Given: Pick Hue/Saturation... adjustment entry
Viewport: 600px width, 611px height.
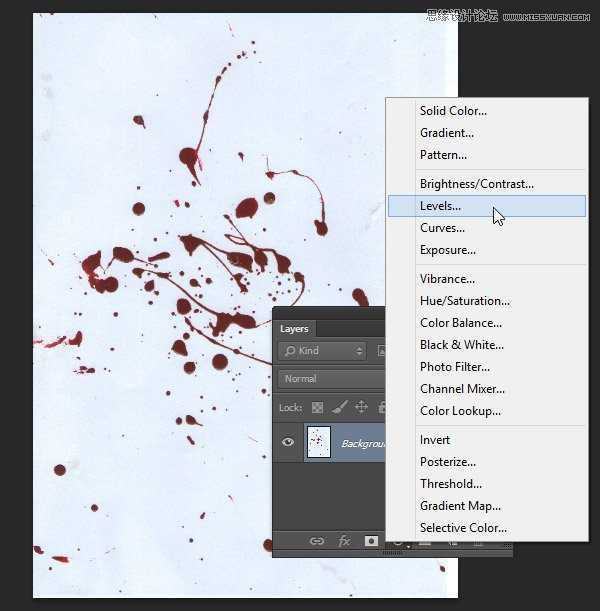Looking at the screenshot, I should 464,301.
